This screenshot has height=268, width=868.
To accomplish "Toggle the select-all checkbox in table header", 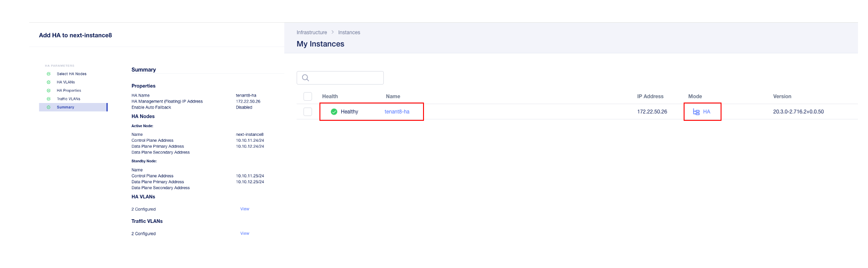I will [x=308, y=96].
